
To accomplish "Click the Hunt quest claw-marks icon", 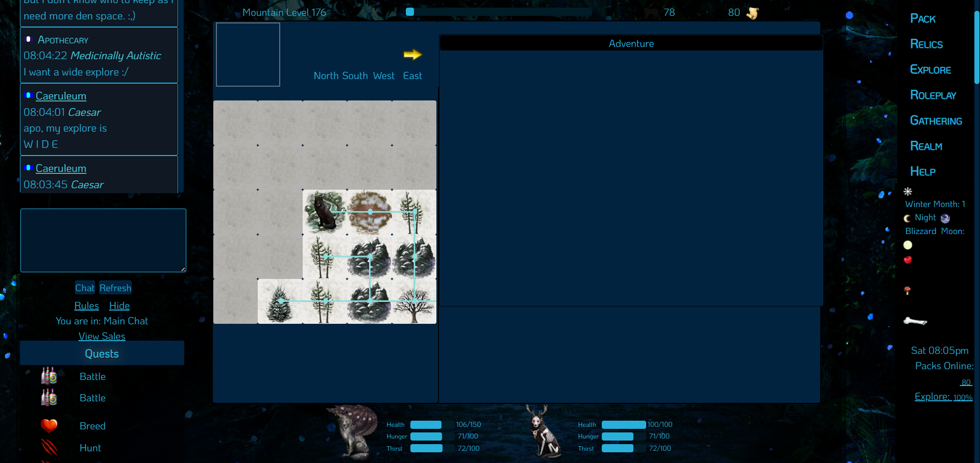I will pyautogui.click(x=49, y=447).
